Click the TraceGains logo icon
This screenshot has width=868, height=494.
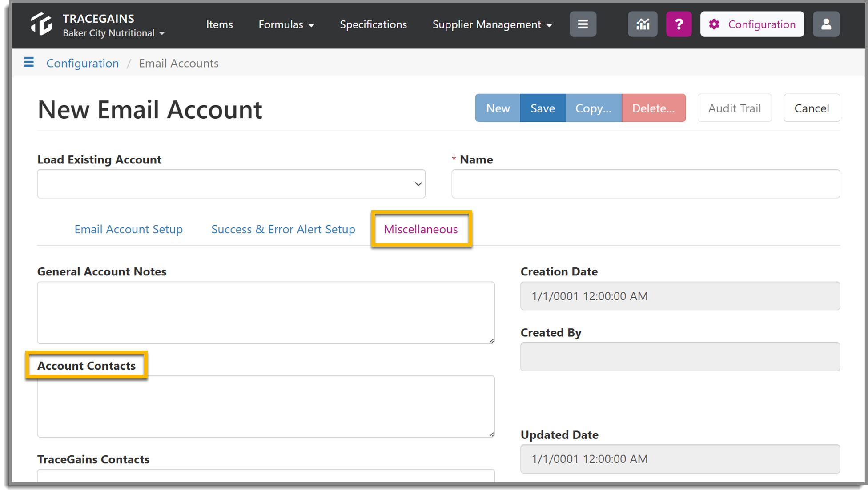tap(41, 24)
